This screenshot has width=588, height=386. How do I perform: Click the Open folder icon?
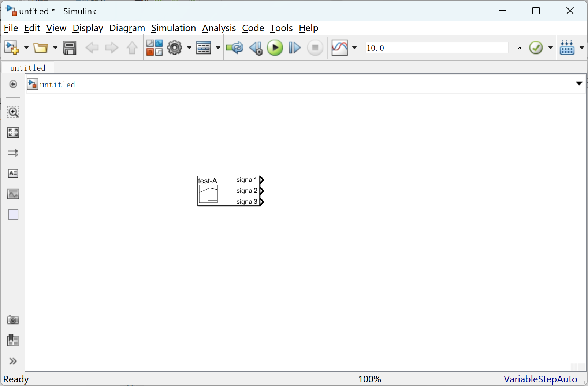pyautogui.click(x=41, y=48)
